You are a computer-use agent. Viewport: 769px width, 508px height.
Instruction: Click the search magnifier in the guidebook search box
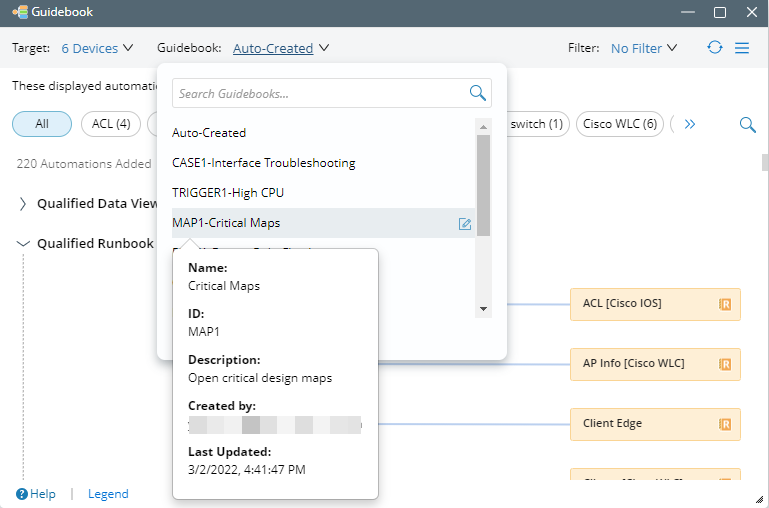point(478,93)
